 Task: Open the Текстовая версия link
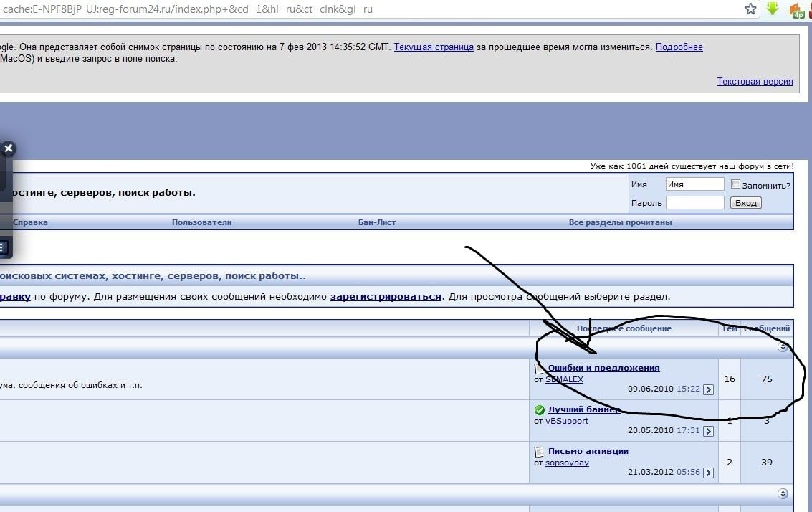(755, 82)
